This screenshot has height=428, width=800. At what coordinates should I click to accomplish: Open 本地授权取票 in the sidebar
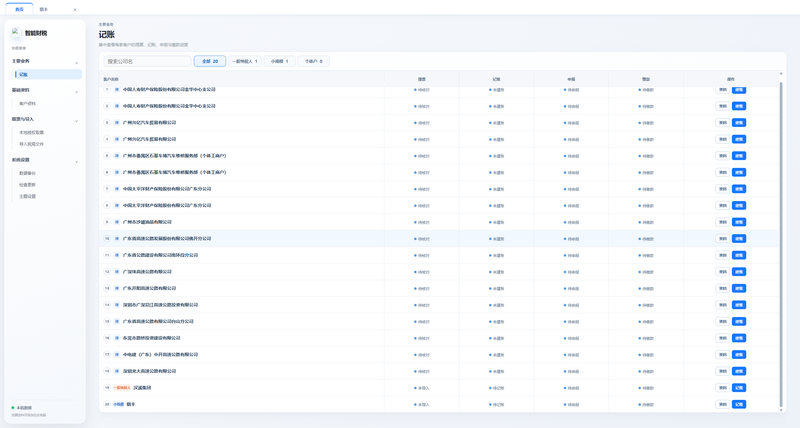(32, 133)
